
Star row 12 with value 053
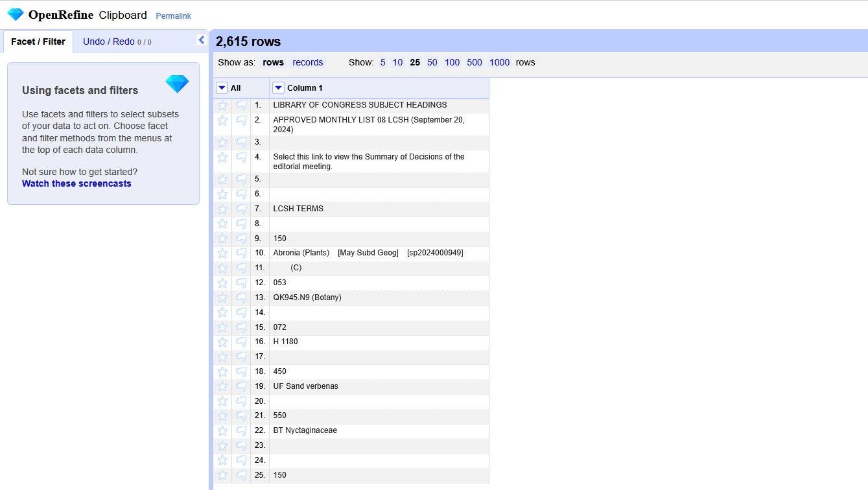coord(222,283)
